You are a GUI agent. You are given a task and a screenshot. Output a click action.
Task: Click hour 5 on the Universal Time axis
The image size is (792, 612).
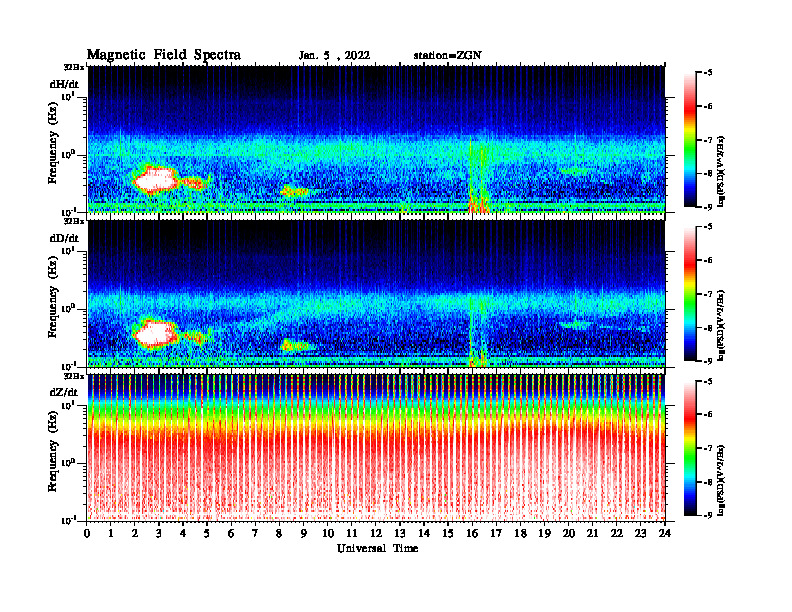[207, 533]
